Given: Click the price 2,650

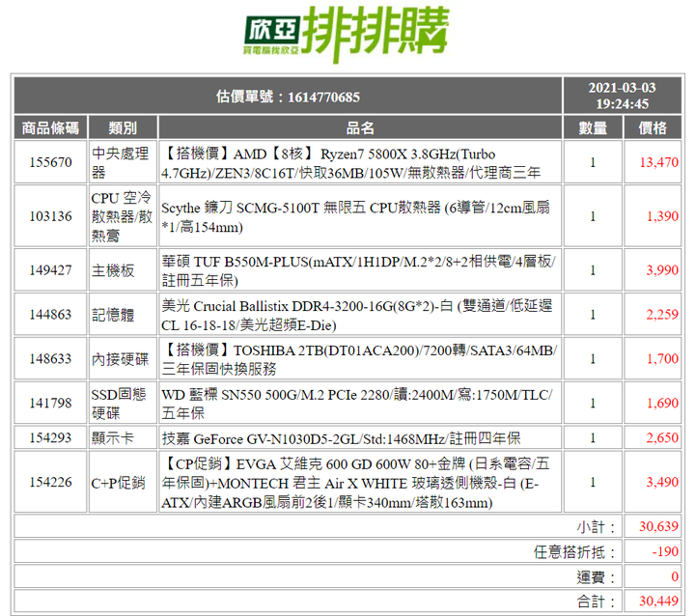Looking at the screenshot, I should pyautogui.click(x=662, y=437).
